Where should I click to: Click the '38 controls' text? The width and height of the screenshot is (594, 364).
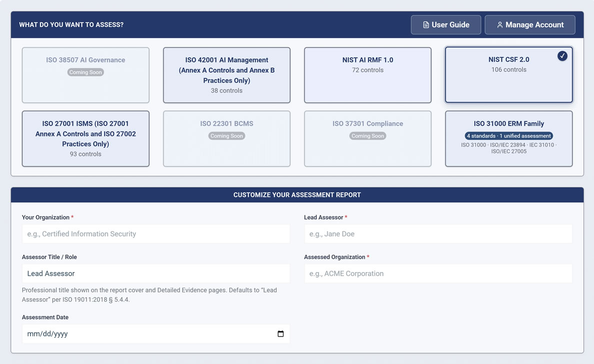pyautogui.click(x=226, y=90)
